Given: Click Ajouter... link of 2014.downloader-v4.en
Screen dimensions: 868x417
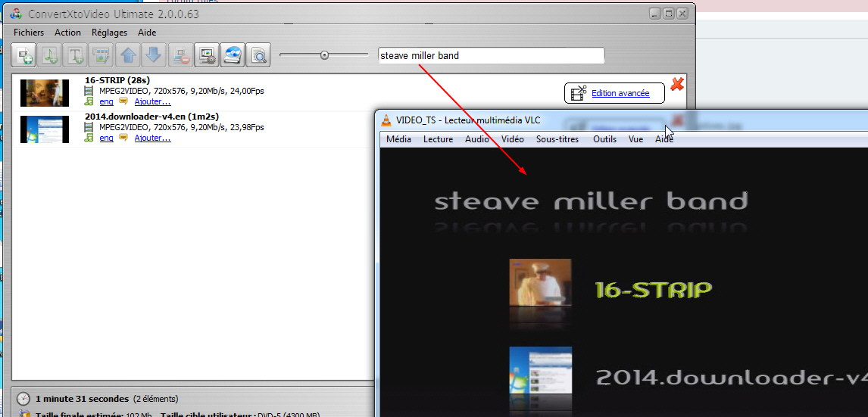Looking at the screenshot, I should [x=153, y=138].
